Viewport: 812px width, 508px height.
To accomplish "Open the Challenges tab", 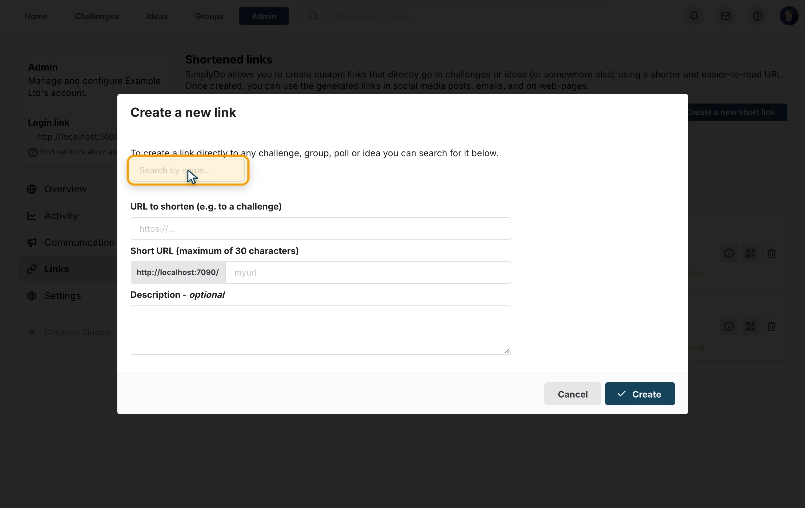I will tap(97, 16).
